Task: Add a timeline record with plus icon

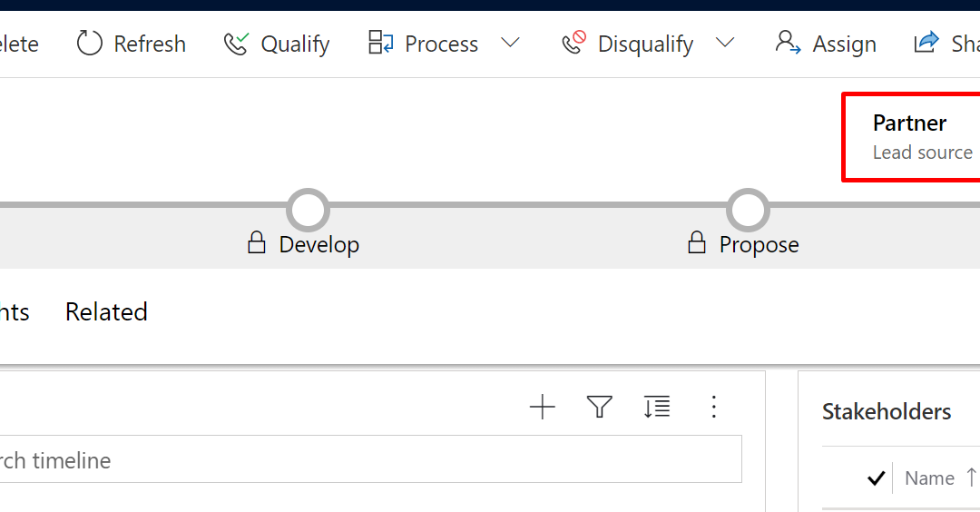Action: click(542, 408)
